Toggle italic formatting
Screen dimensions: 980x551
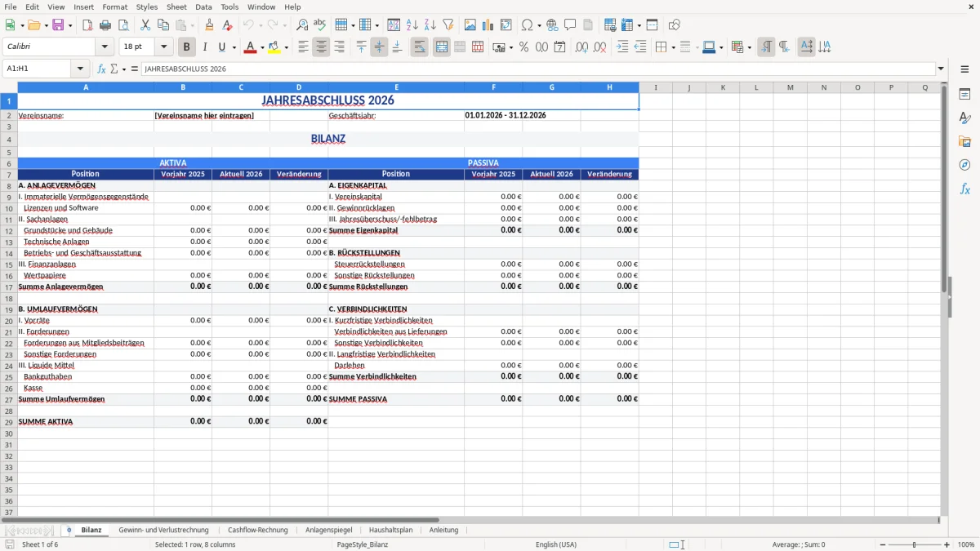point(205,47)
